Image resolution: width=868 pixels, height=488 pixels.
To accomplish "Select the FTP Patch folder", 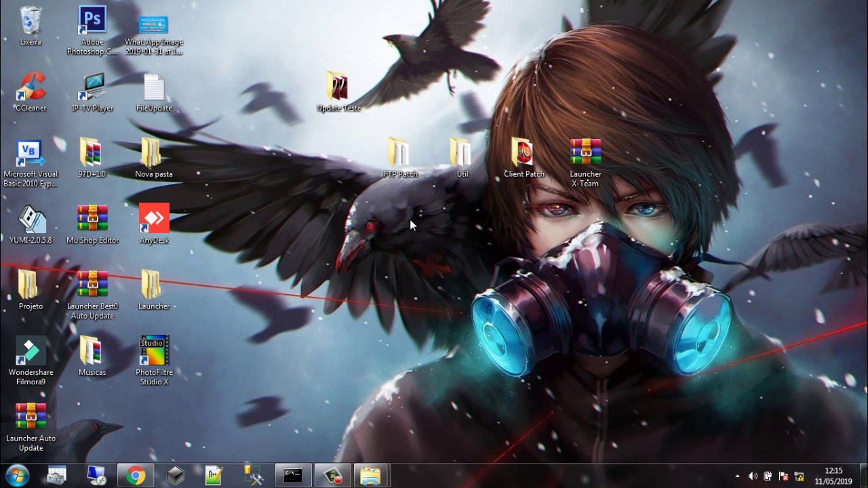I will coord(401,158).
